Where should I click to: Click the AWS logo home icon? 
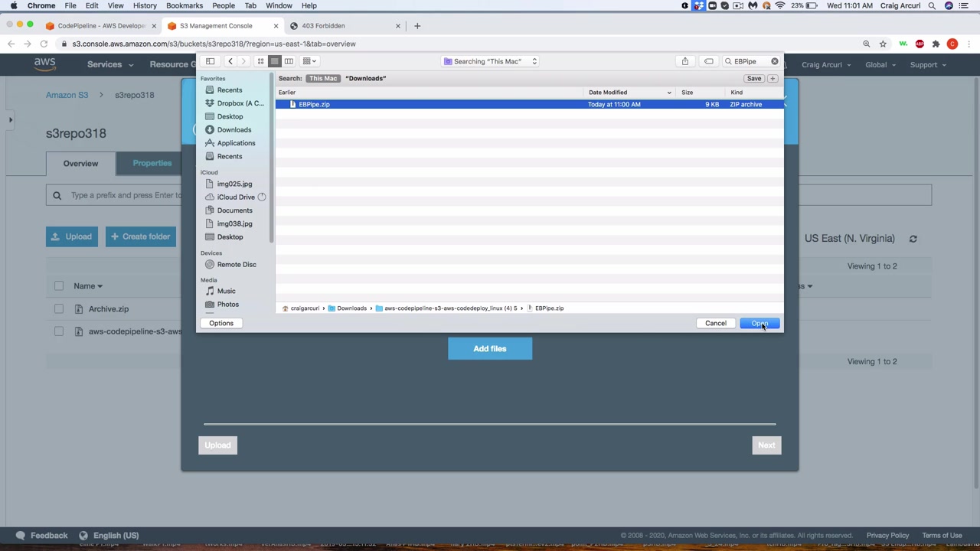pos(45,64)
